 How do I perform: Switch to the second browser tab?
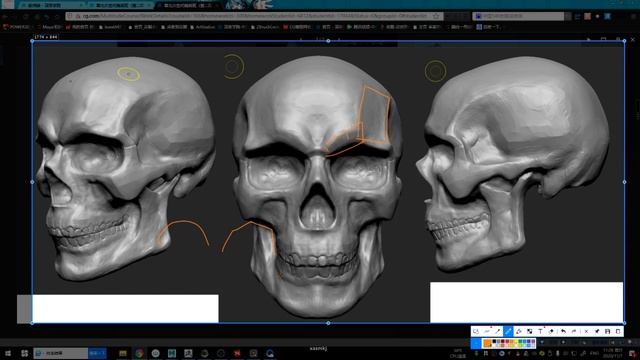click(119, 5)
